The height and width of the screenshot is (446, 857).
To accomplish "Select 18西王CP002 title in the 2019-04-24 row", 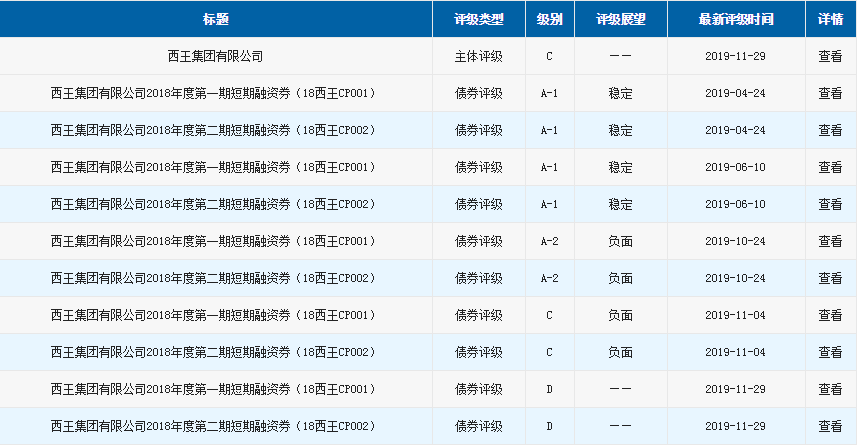I will click(x=213, y=130).
